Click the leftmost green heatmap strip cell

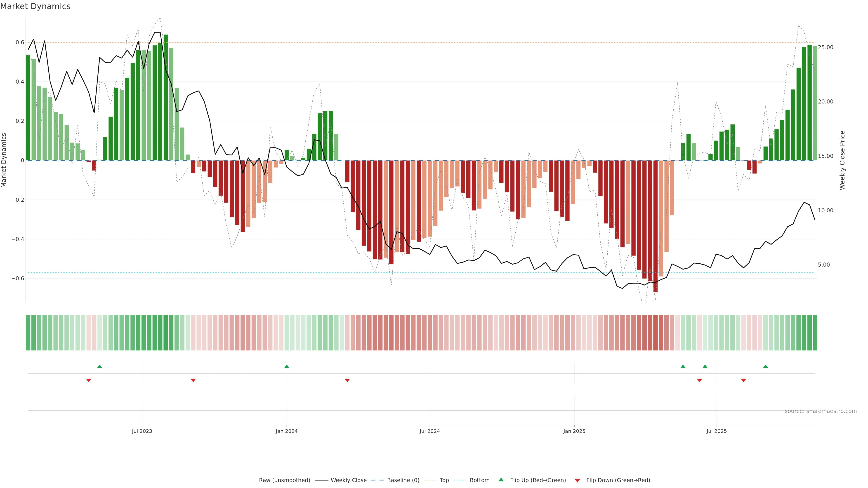(x=28, y=332)
